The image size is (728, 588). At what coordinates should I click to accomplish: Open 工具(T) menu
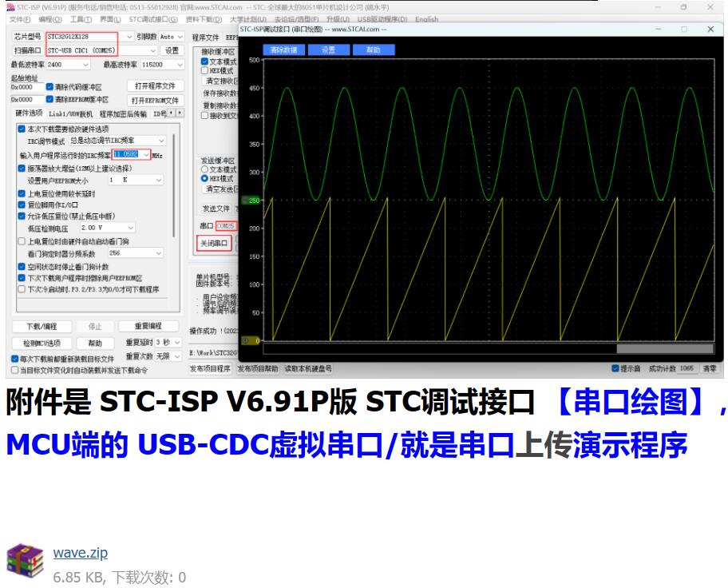tap(81, 19)
